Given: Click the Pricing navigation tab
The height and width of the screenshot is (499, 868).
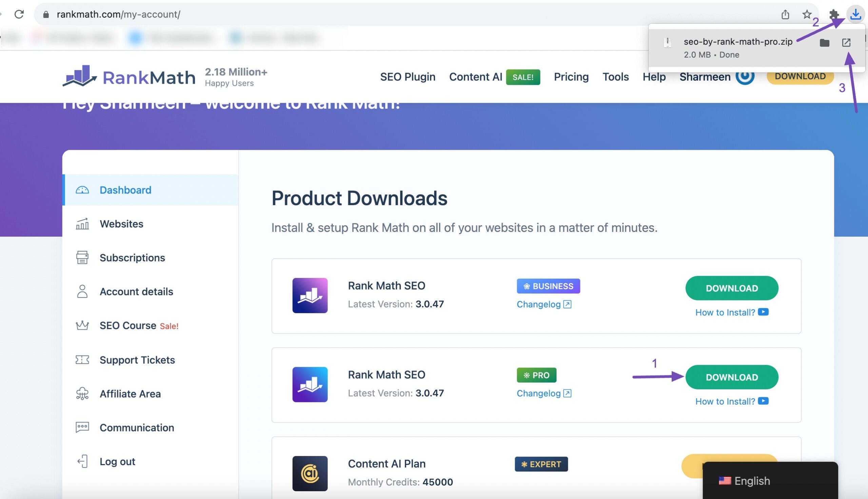Looking at the screenshot, I should point(571,76).
